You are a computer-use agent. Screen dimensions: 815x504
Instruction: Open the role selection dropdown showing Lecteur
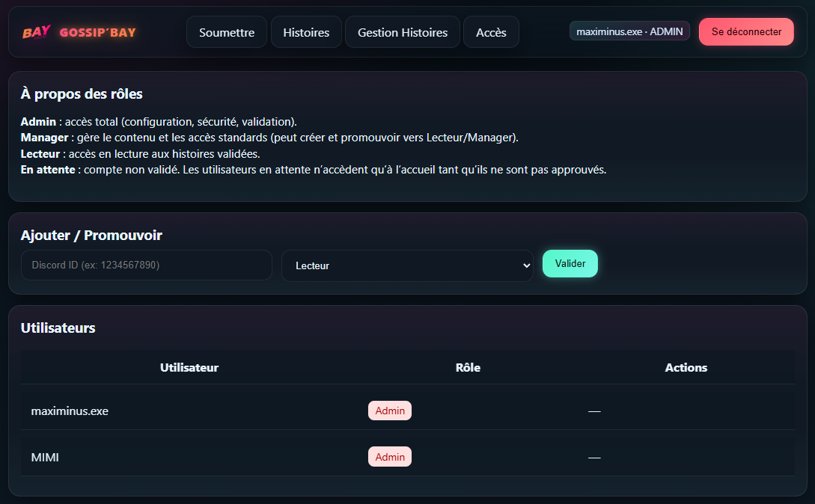click(407, 264)
